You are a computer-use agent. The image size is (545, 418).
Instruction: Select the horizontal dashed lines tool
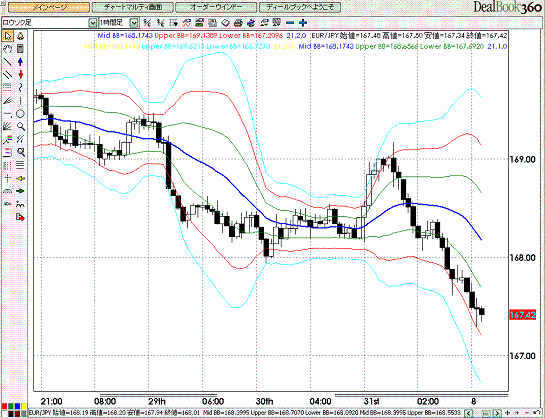[x=8, y=87]
